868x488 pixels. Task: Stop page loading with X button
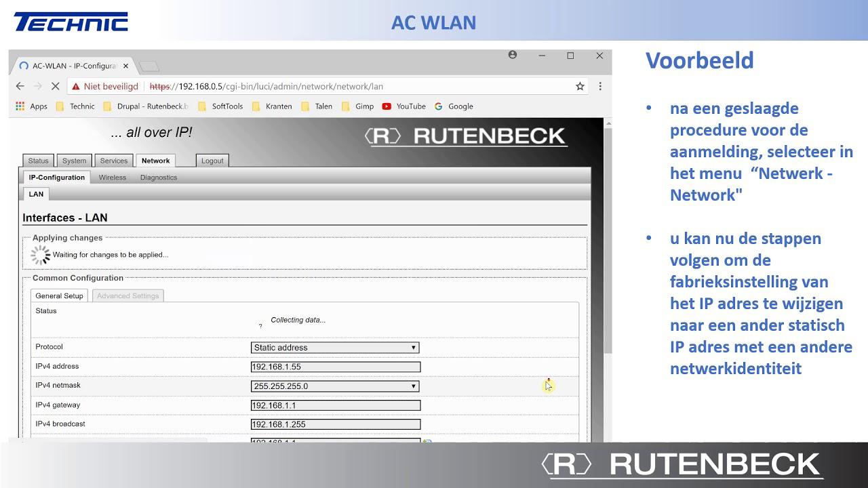pos(56,86)
